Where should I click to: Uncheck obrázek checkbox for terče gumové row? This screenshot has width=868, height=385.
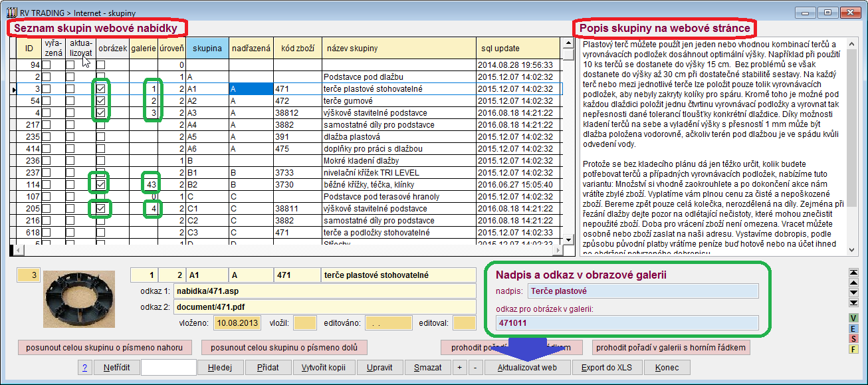(101, 100)
